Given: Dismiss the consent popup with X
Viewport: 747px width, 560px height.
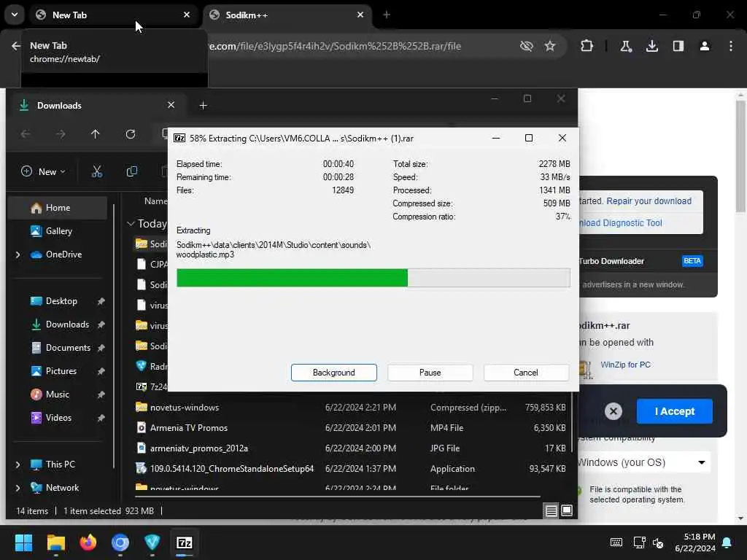Looking at the screenshot, I should 613,411.
